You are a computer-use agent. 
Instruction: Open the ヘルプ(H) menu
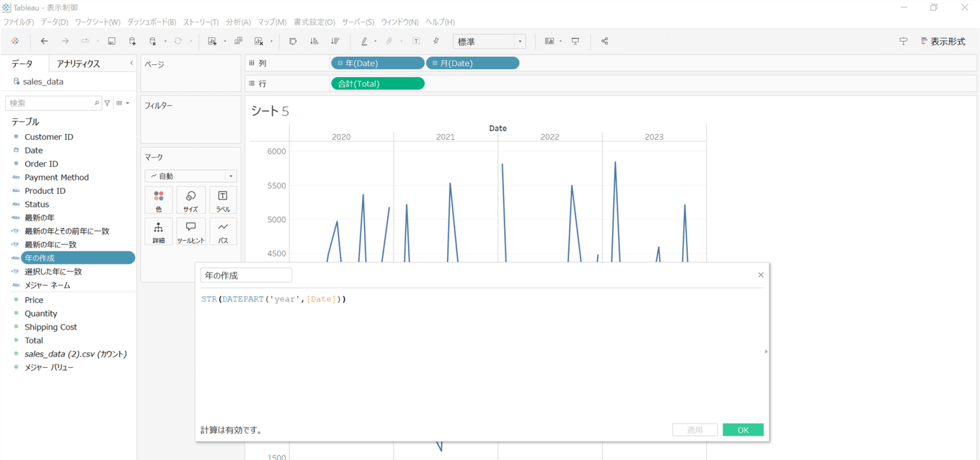(440, 22)
